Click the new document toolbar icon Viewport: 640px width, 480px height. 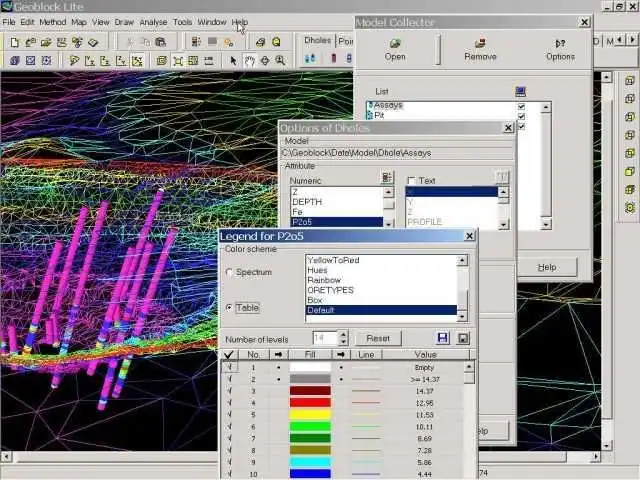point(15,42)
